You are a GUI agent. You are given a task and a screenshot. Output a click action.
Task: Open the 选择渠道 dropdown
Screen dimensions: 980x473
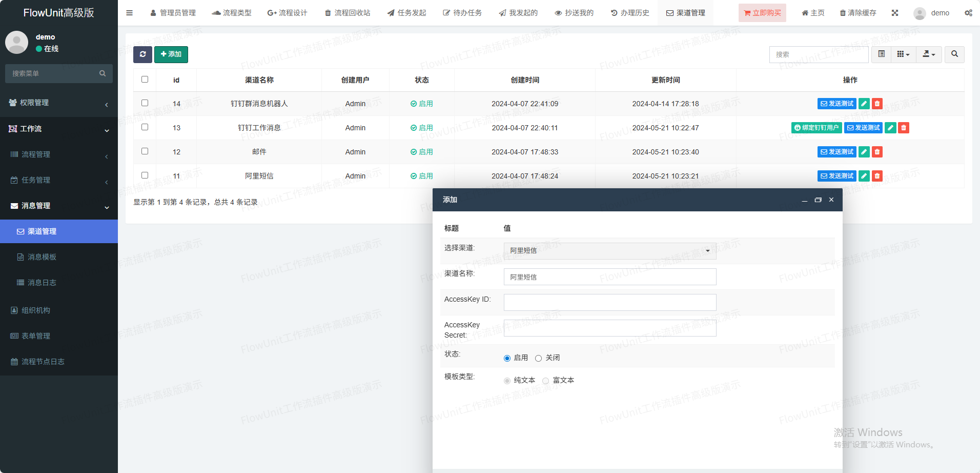point(609,251)
